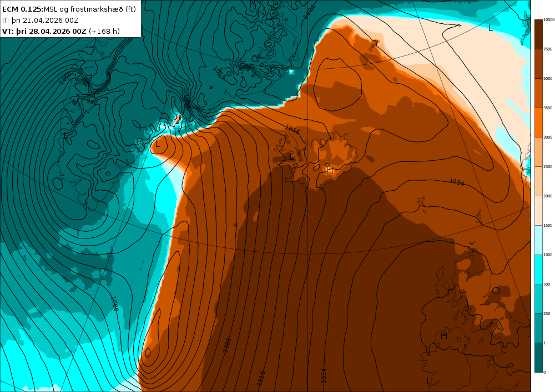The width and height of the screenshot is (555, 392).
Task: Select the 7500–10000 ft darkest brown legend swatch
Action: pyautogui.click(x=538, y=34)
